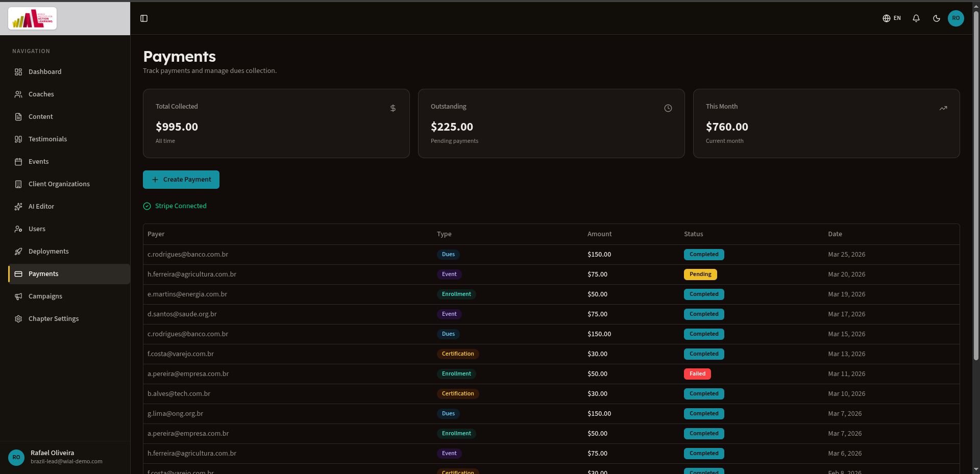
Task: Click the Date column header
Action: tap(835, 234)
